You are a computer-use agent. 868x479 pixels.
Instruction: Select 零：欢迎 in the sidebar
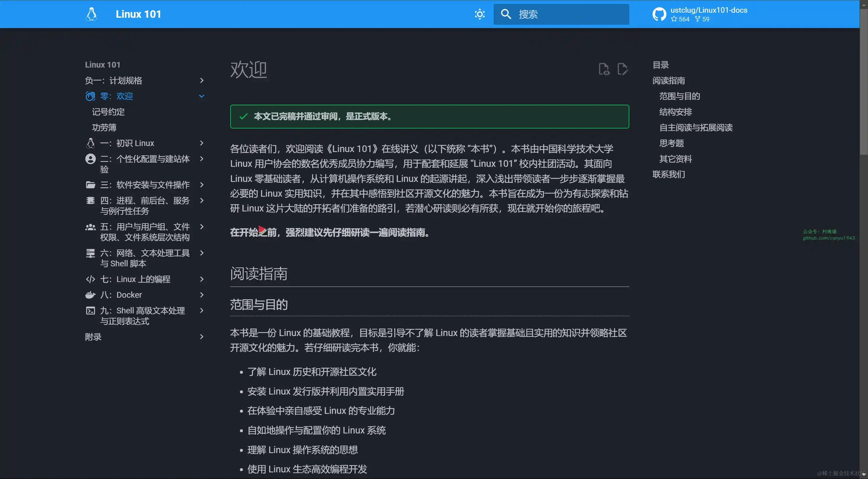tap(116, 97)
